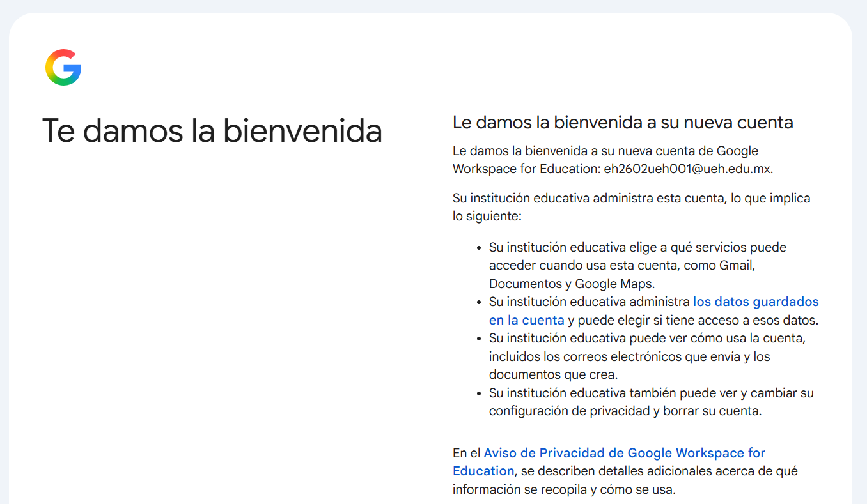Click the 'Su institución educativa administra esta cuenta' paragraph
The image size is (867, 504).
632,207
